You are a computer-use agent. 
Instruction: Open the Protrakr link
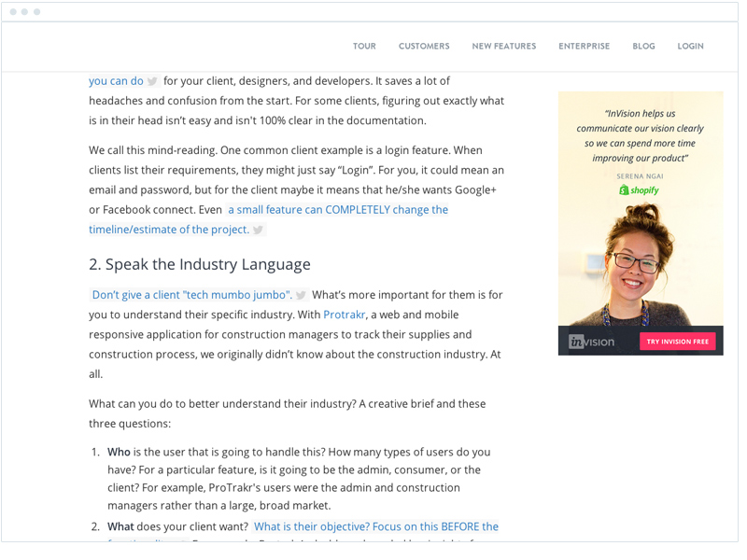(344, 315)
